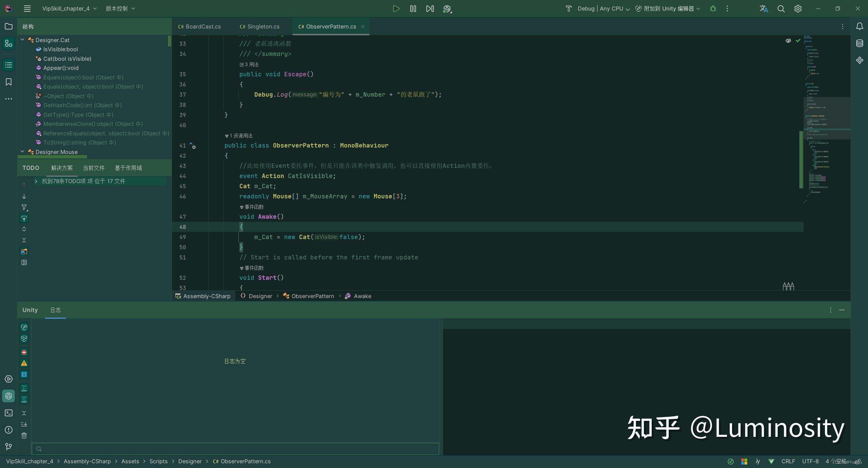Open the Structure panel icon in the left sidebar
Viewport: 868px width, 468px height.
pos(8,43)
